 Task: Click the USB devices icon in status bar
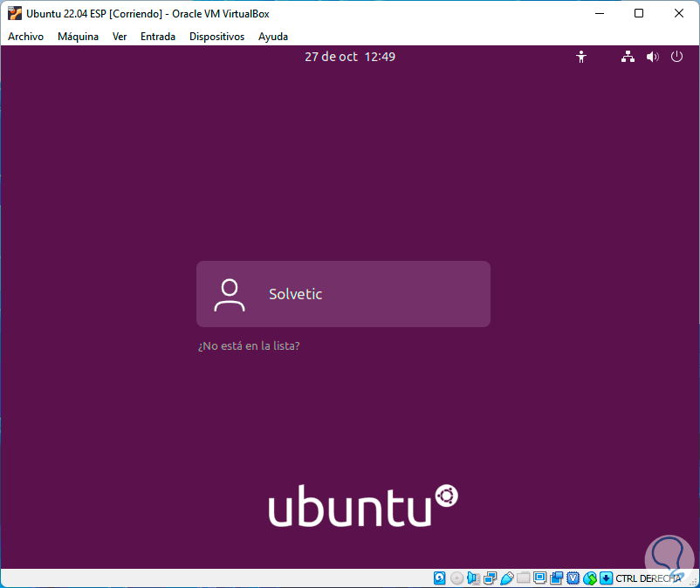[506, 578]
